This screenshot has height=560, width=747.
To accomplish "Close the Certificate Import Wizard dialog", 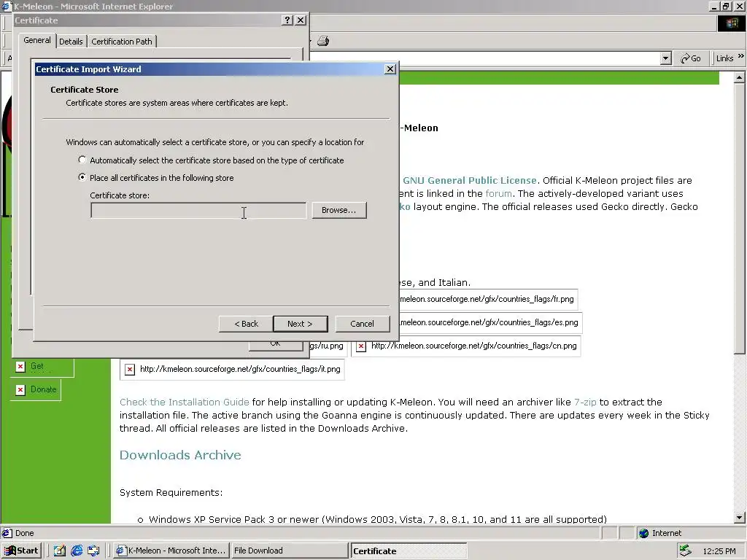I will tap(390, 69).
